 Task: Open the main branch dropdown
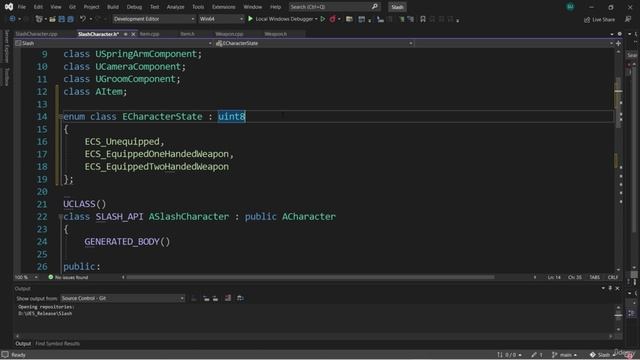pyautogui.click(x=565, y=355)
